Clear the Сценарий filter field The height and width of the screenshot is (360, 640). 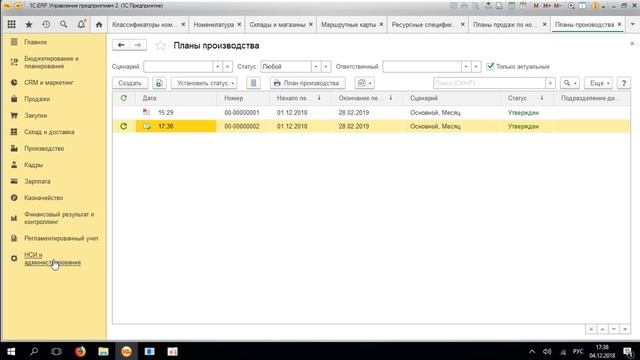tap(227, 67)
